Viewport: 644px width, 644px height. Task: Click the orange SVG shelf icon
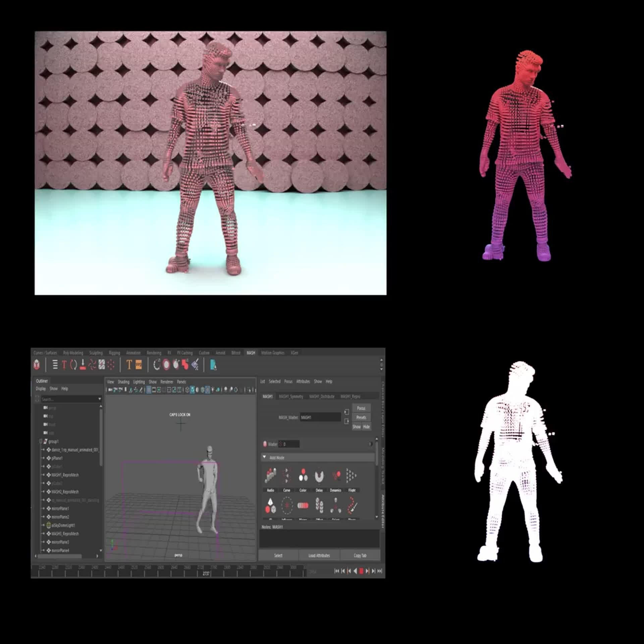(x=139, y=365)
